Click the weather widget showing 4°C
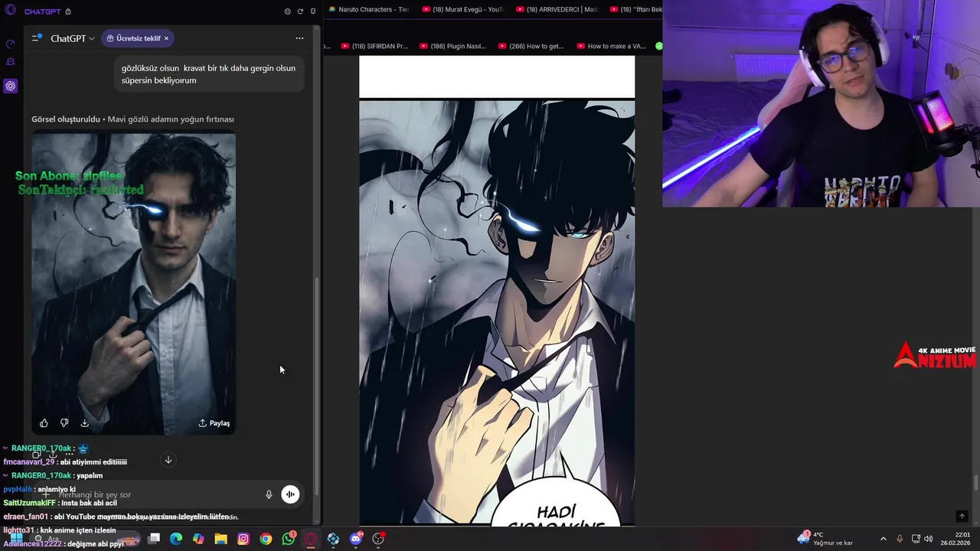The height and width of the screenshot is (551, 980). [825, 539]
